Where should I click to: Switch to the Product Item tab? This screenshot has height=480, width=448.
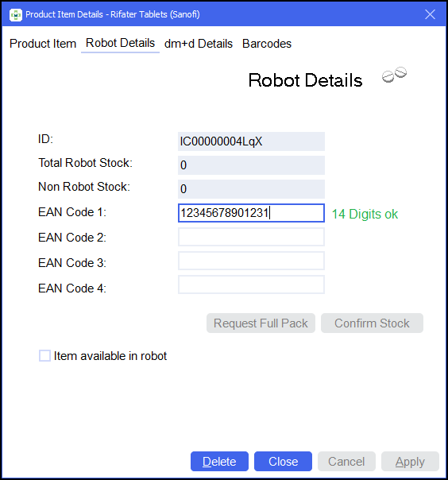coord(43,44)
